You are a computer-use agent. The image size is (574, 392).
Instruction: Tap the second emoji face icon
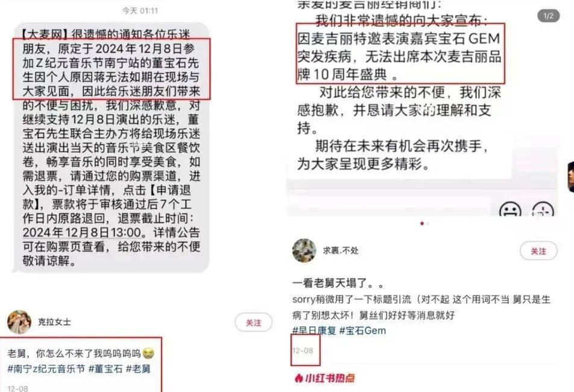(543, 209)
